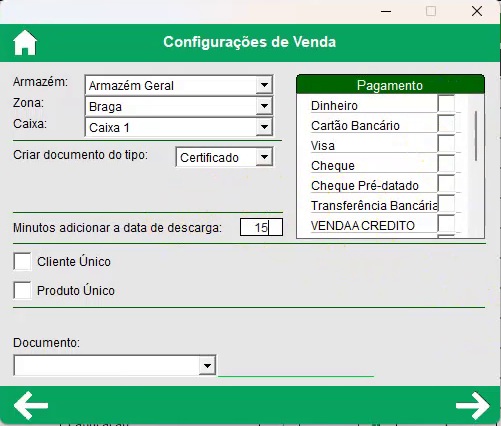Click the VENDA A CREDITO label
Screen dimensions: 501x426
click(363, 226)
